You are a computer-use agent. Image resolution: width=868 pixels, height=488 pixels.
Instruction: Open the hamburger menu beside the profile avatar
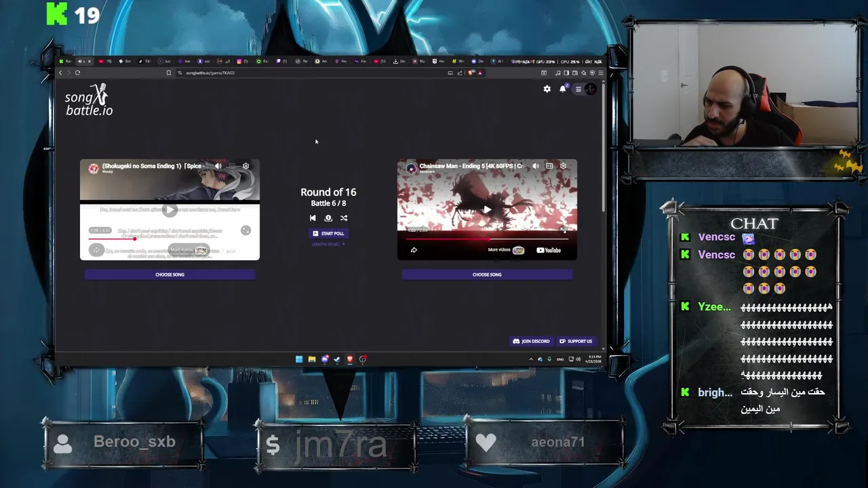click(578, 89)
